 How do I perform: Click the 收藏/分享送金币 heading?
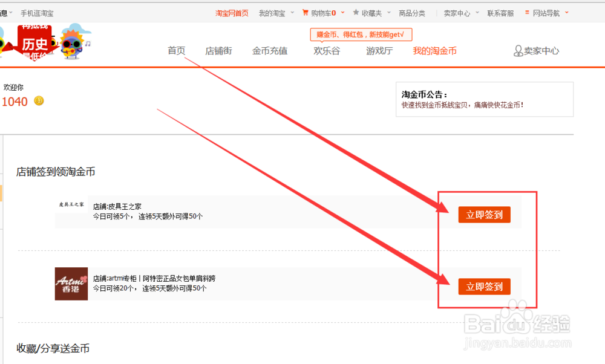pyautogui.click(x=53, y=348)
